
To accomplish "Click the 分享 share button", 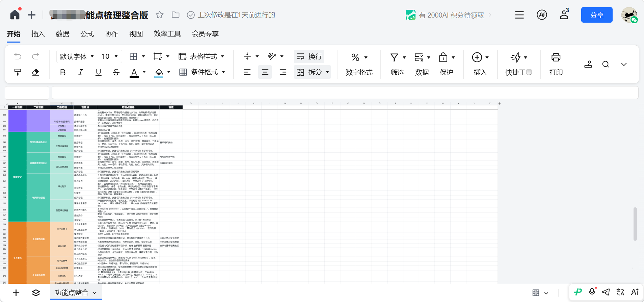I will click(597, 15).
